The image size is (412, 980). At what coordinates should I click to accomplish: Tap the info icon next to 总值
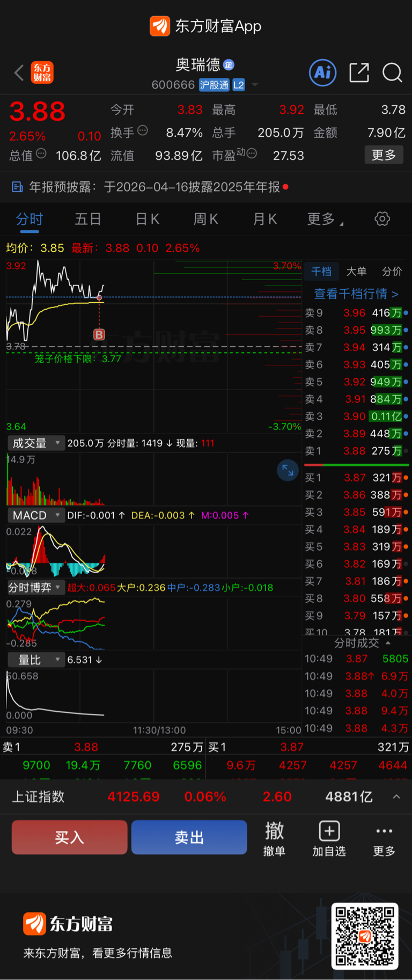[x=41, y=153]
